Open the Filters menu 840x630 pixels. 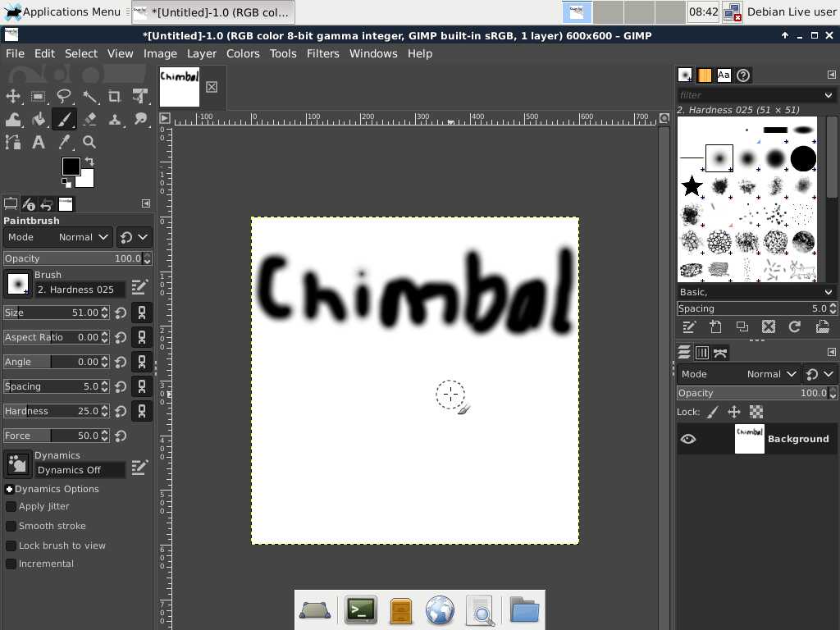point(322,53)
